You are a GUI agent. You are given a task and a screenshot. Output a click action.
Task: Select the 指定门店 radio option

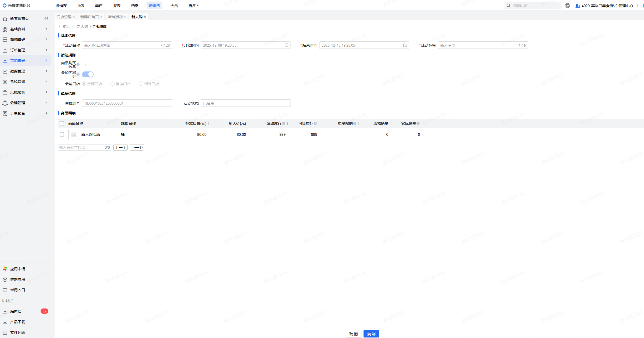click(x=113, y=84)
